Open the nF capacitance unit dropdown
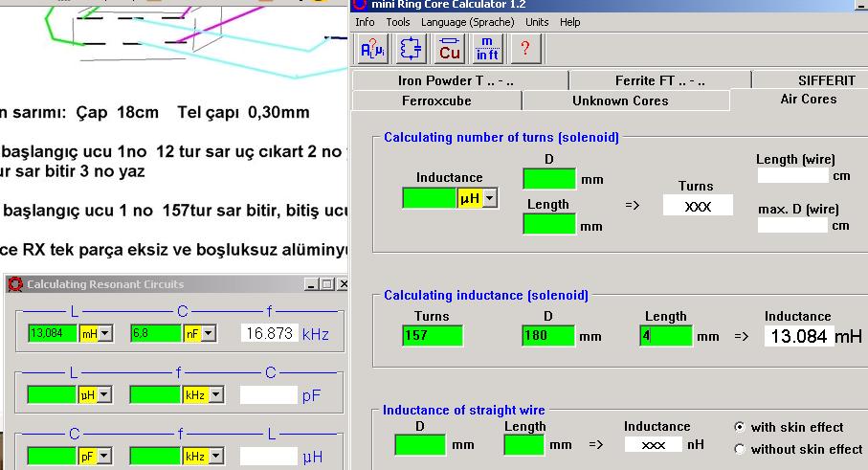This screenshot has width=868, height=470. tap(207, 333)
